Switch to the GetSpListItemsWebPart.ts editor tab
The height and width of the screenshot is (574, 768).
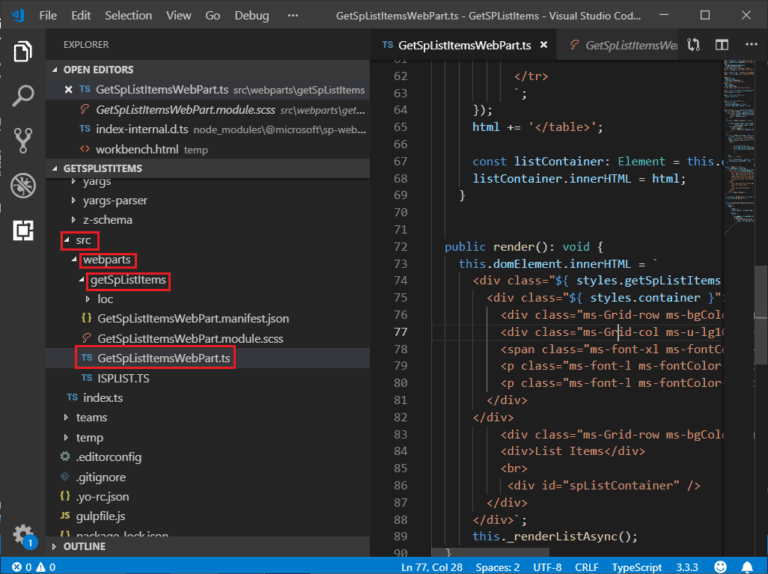tap(464, 45)
